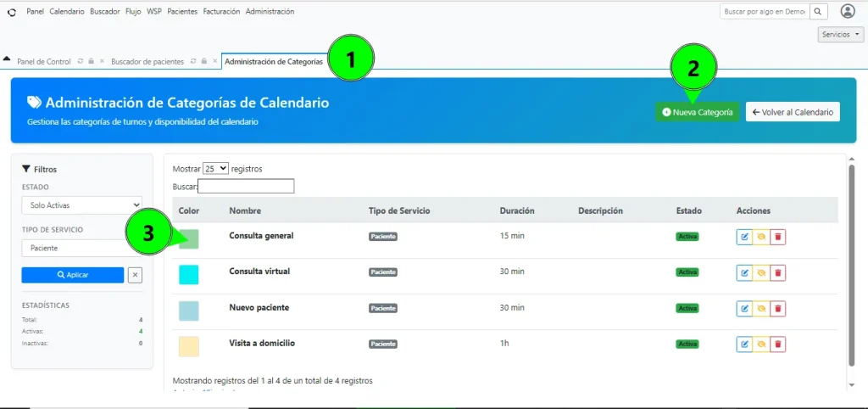Delete the Consulta virtual category

[x=778, y=272]
